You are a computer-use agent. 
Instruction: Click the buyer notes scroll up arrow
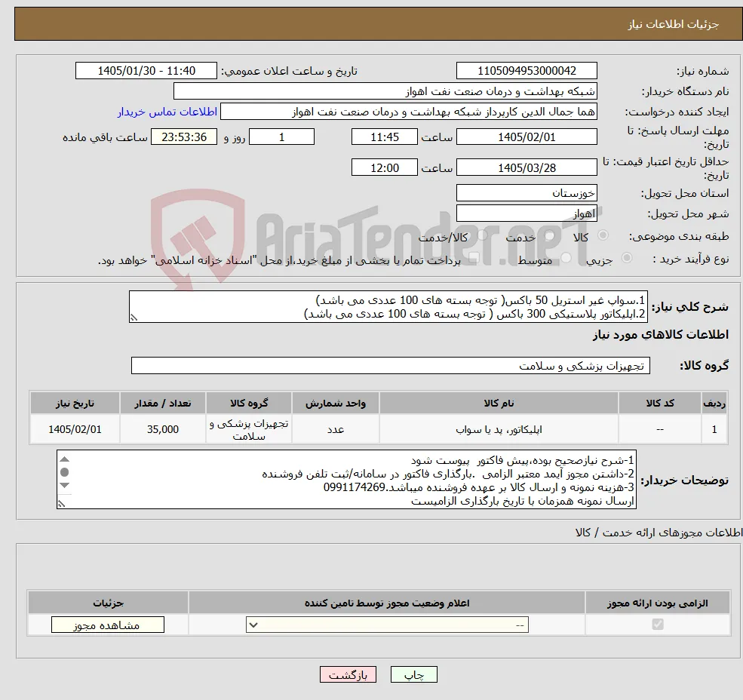click(x=65, y=459)
